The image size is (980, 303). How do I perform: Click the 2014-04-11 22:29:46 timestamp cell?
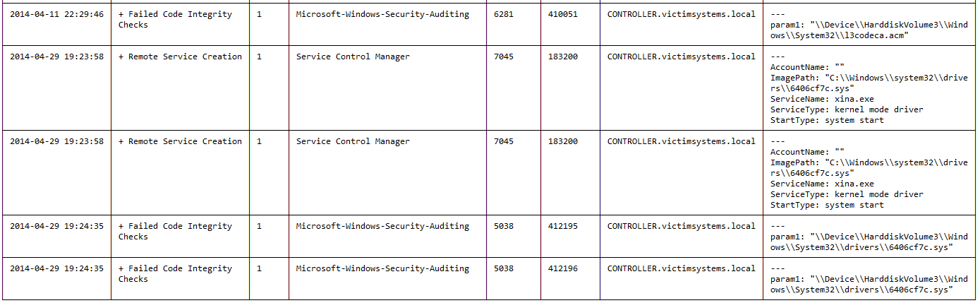click(x=56, y=15)
